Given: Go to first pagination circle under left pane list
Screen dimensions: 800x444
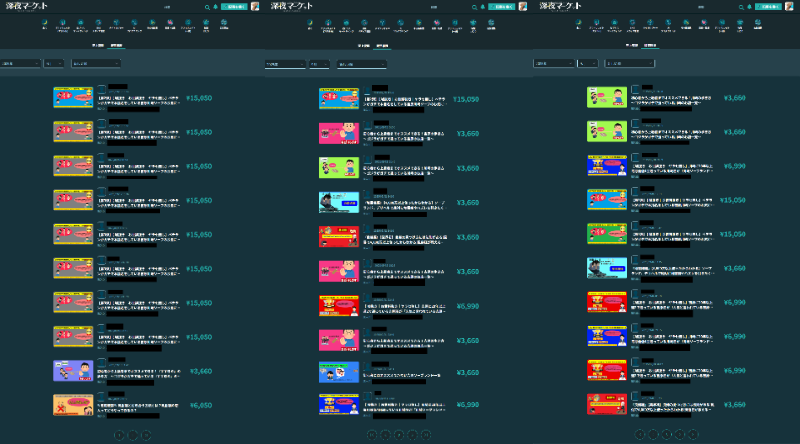Looking at the screenshot, I should pyautogui.click(x=119, y=435).
